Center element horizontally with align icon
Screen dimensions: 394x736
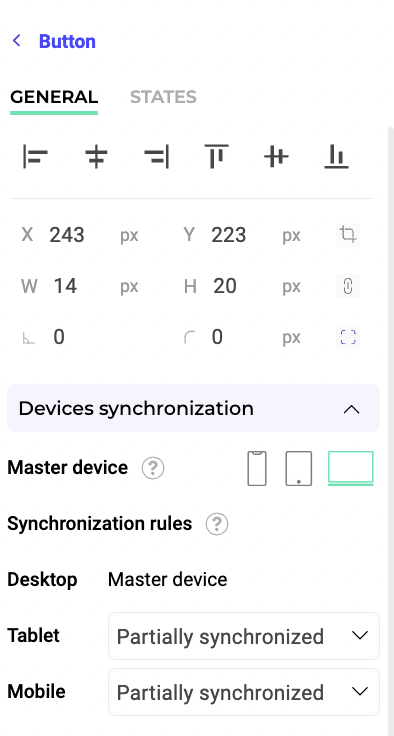pyautogui.click(x=96, y=157)
